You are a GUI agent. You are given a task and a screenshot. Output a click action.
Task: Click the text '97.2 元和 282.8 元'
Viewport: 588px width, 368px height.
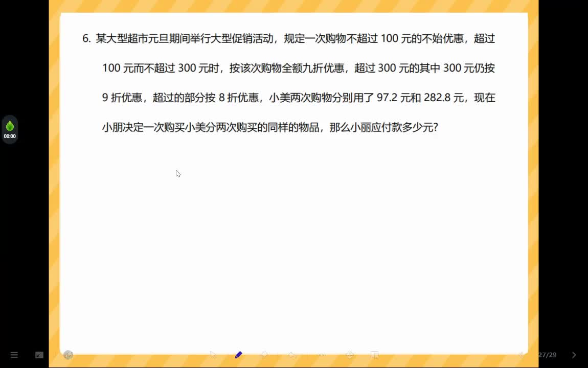(420, 98)
